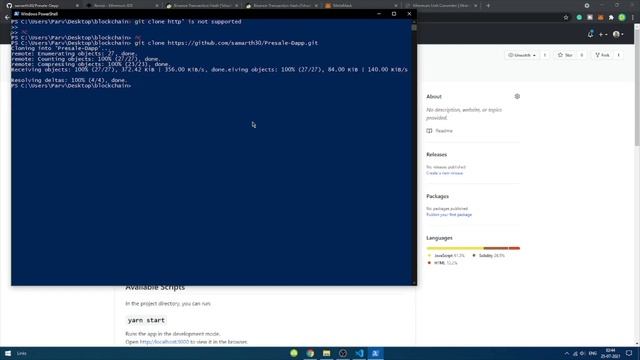Open the Unwatch dropdown on the repository
This screenshot has height=360, width=640.
522,55
